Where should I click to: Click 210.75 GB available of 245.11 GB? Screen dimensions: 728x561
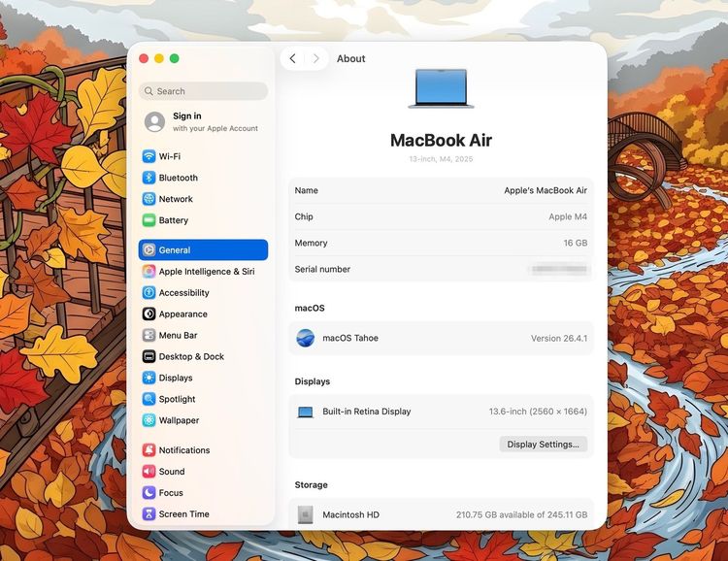(522, 514)
